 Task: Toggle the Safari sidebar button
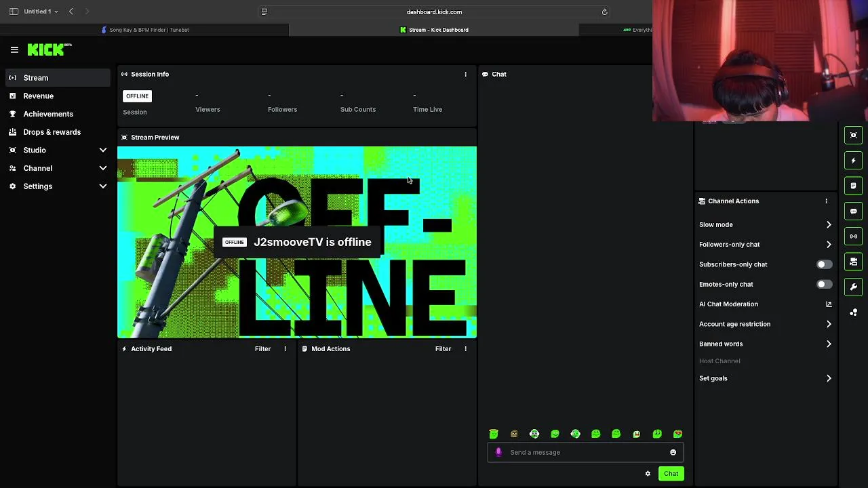14,12
